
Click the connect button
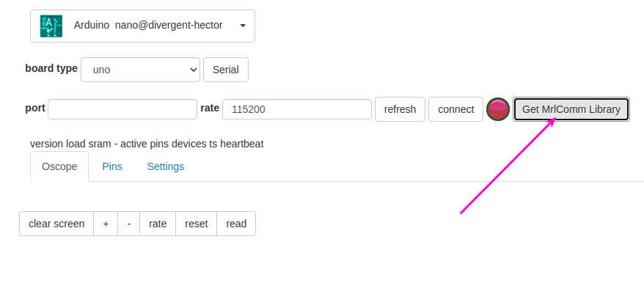pos(456,109)
